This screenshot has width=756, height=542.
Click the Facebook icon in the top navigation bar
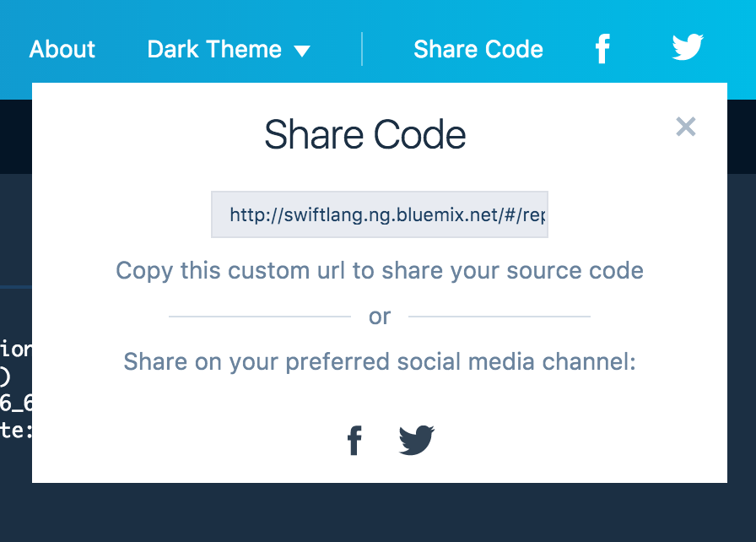coord(602,49)
